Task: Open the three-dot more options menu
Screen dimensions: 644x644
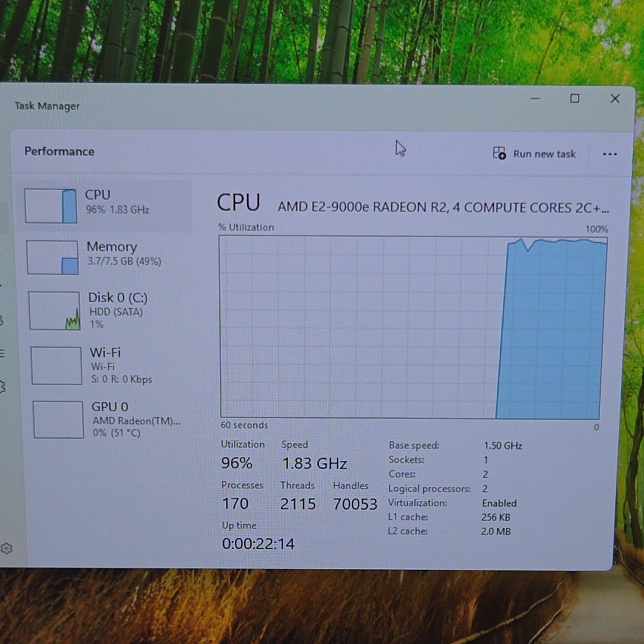Action: coord(610,154)
